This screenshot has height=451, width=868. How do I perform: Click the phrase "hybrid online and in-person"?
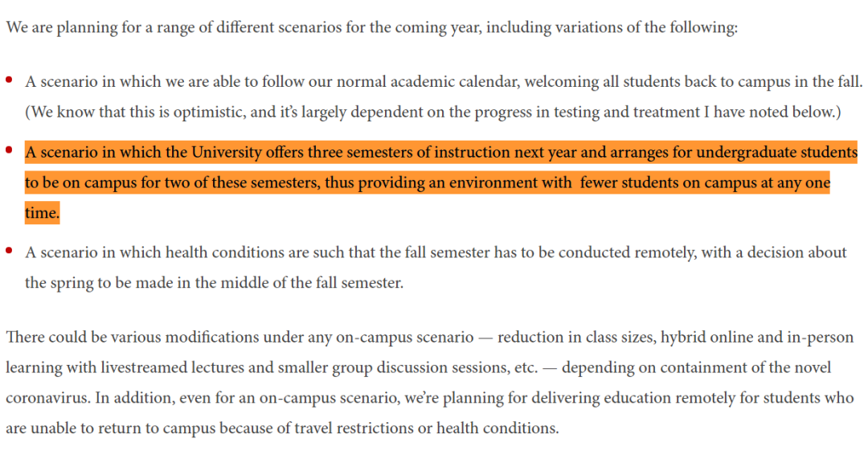coord(756,337)
